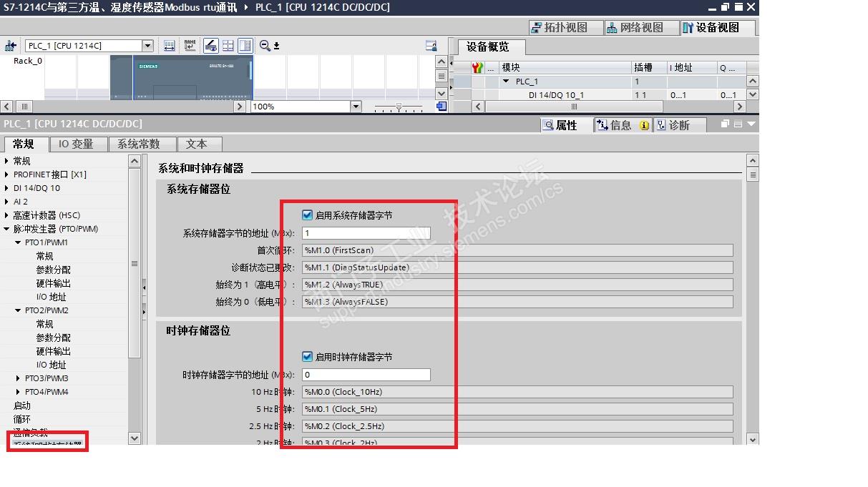Adjust the device view zoom slider

click(399, 107)
